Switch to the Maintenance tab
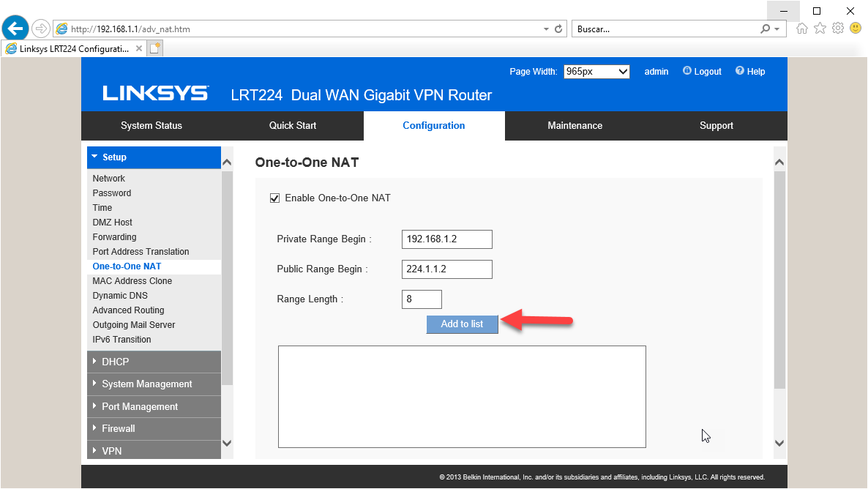 point(575,126)
